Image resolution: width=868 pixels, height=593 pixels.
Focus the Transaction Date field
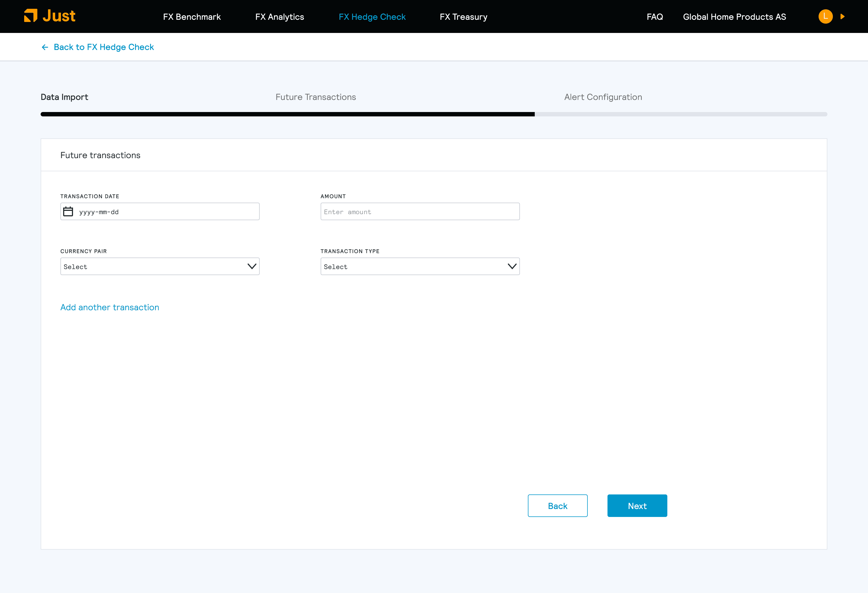pos(160,211)
